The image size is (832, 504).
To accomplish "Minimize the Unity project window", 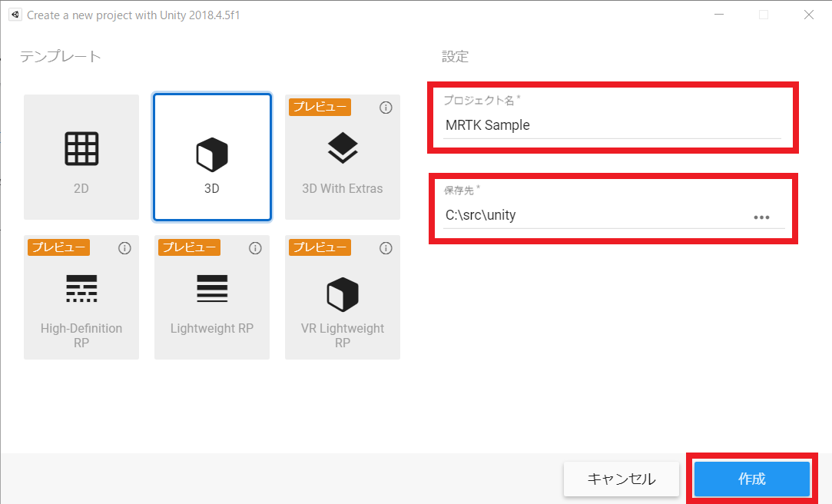I will [x=719, y=15].
